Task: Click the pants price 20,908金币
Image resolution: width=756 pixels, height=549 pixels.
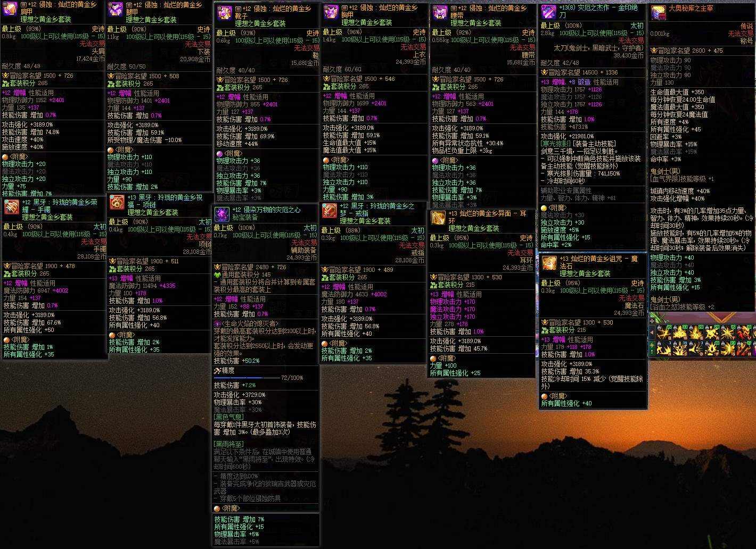Action: (x=196, y=59)
